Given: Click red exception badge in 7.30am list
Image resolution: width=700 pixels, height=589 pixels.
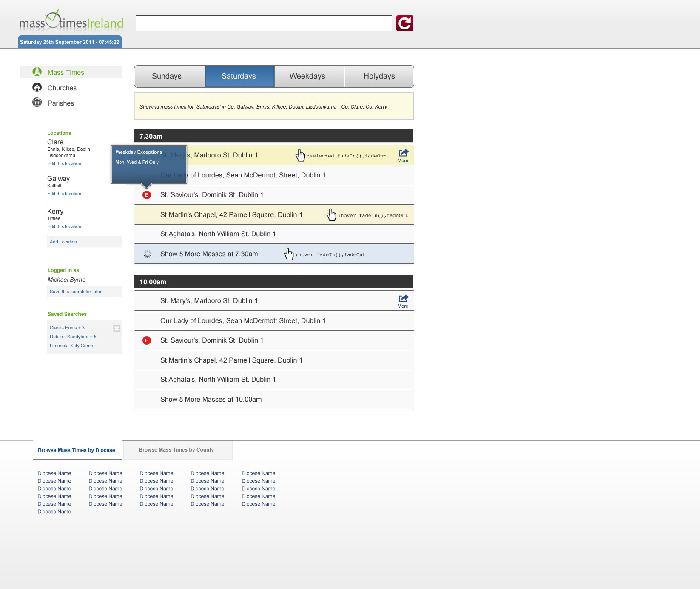Looking at the screenshot, I should point(147,195).
